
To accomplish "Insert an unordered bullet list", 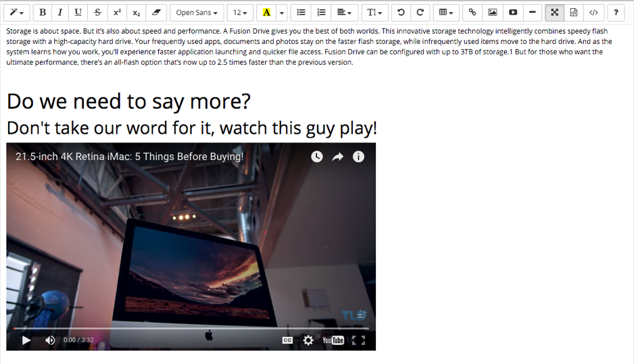I will click(x=301, y=13).
